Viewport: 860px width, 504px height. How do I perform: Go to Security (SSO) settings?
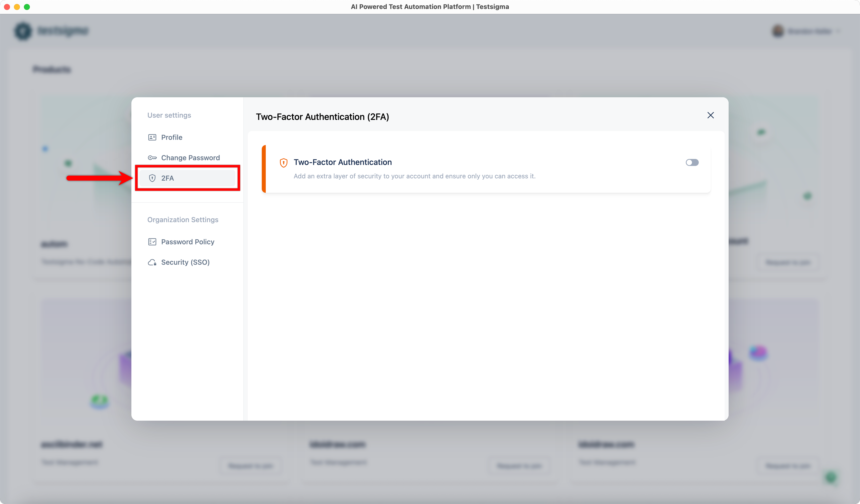point(185,262)
